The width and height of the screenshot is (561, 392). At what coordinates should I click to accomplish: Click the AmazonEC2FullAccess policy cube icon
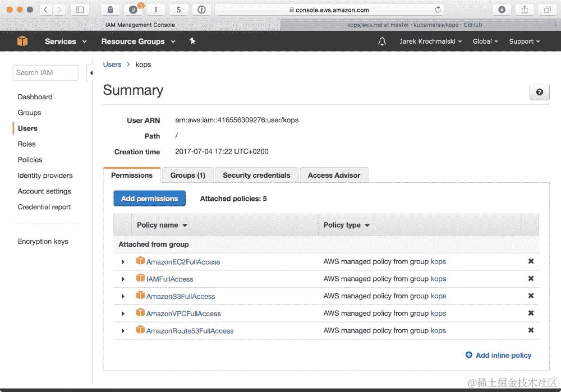140,261
